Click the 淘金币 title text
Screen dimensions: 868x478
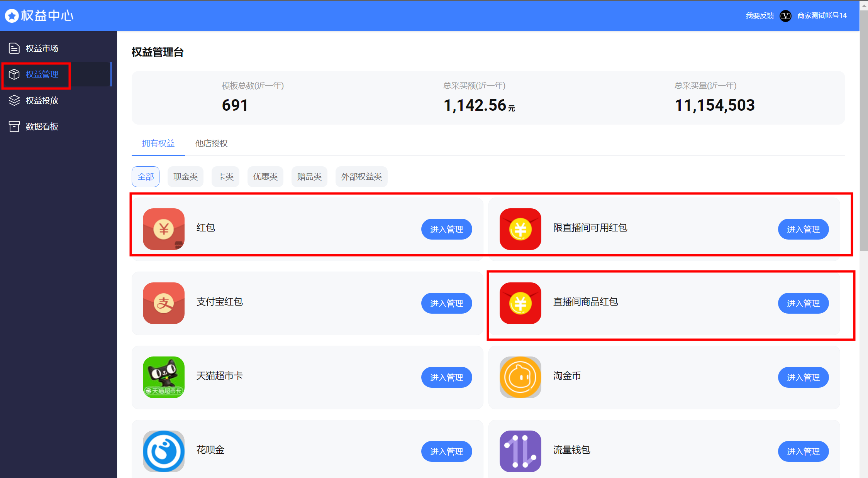coord(567,376)
